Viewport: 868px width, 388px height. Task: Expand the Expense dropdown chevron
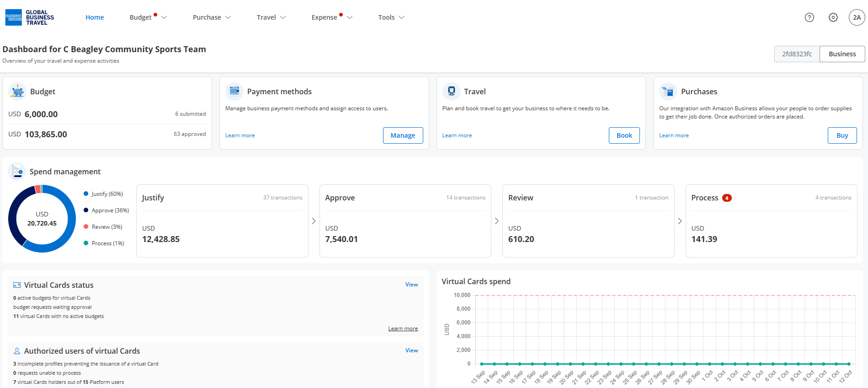(x=350, y=17)
